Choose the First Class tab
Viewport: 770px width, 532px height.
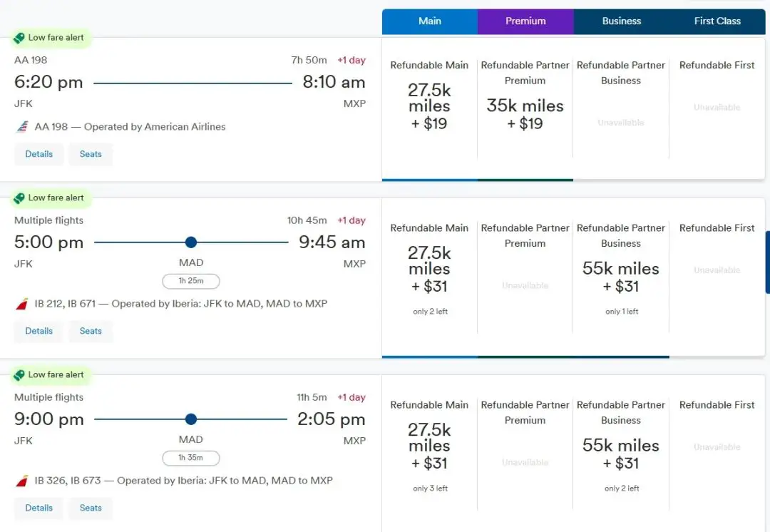click(717, 21)
